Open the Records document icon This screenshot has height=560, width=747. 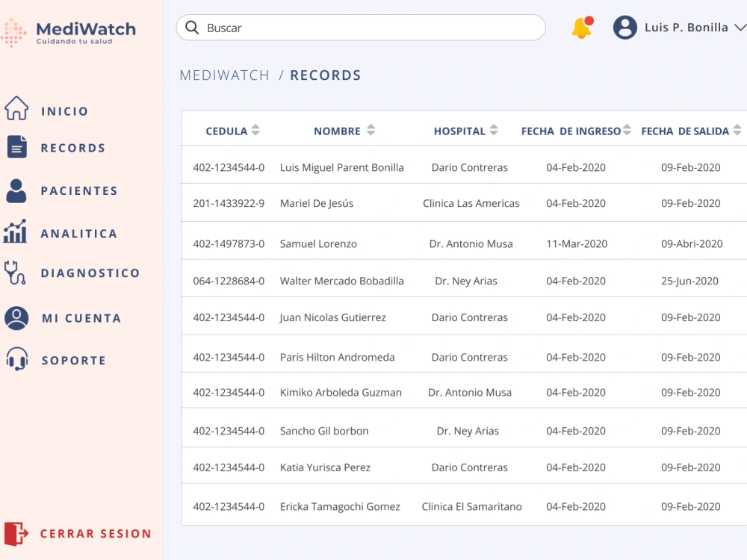[x=16, y=146]
